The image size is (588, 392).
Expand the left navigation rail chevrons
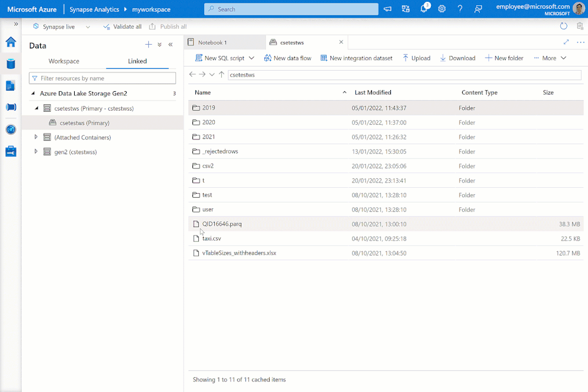coord(16,24)
